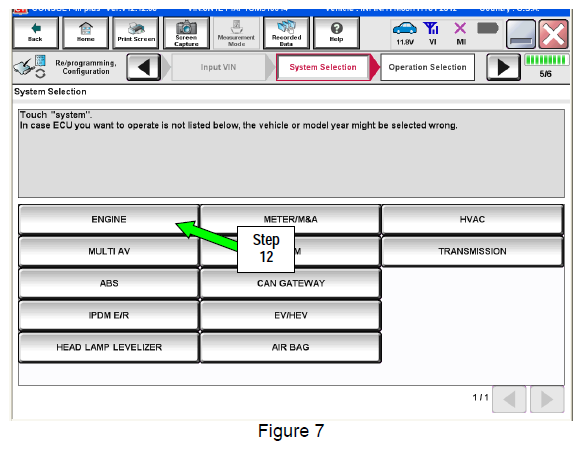
Task: Click the previous-step black left arrow
Action: [x=144, y=67]
